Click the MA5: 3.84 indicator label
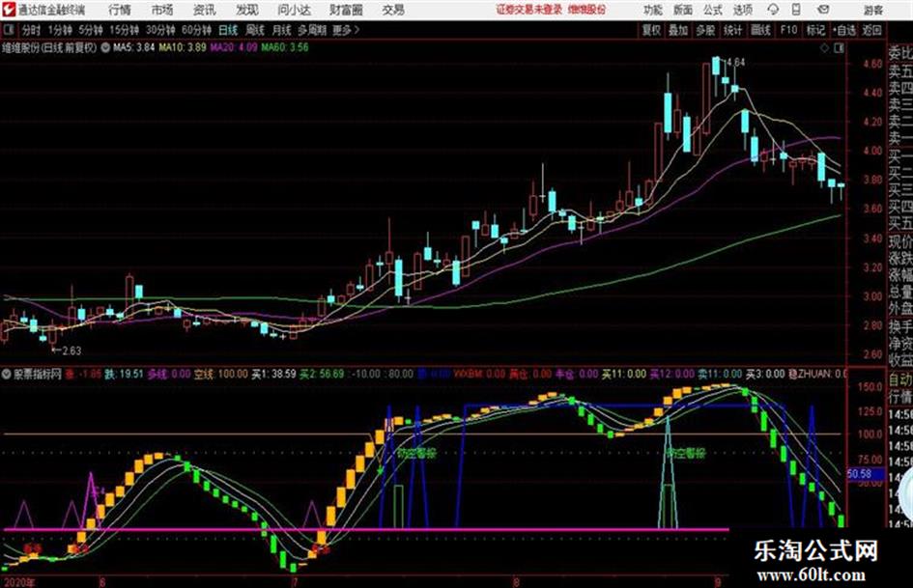The height and width of the screenshot is (588, 913). pyautogui.click(x=134, y=47)
